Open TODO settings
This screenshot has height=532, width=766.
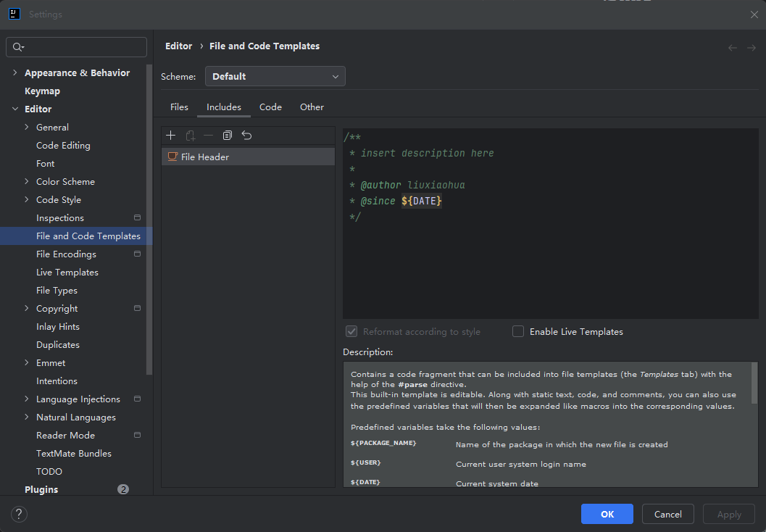[x=49, y=471]
